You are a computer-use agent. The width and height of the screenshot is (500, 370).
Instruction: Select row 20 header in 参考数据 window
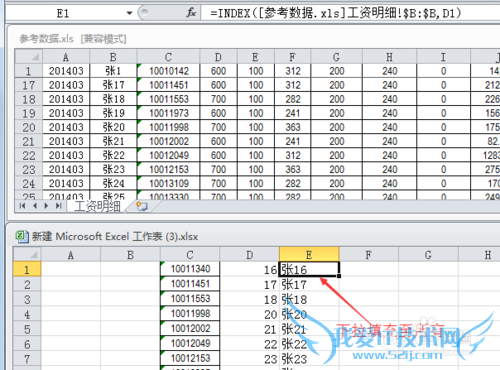point(29,127)
